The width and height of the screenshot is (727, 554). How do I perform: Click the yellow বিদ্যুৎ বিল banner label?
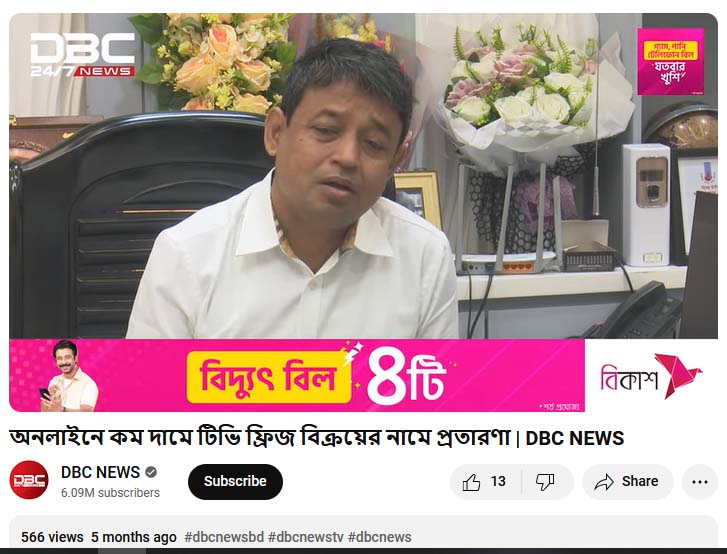coord(268,377)
